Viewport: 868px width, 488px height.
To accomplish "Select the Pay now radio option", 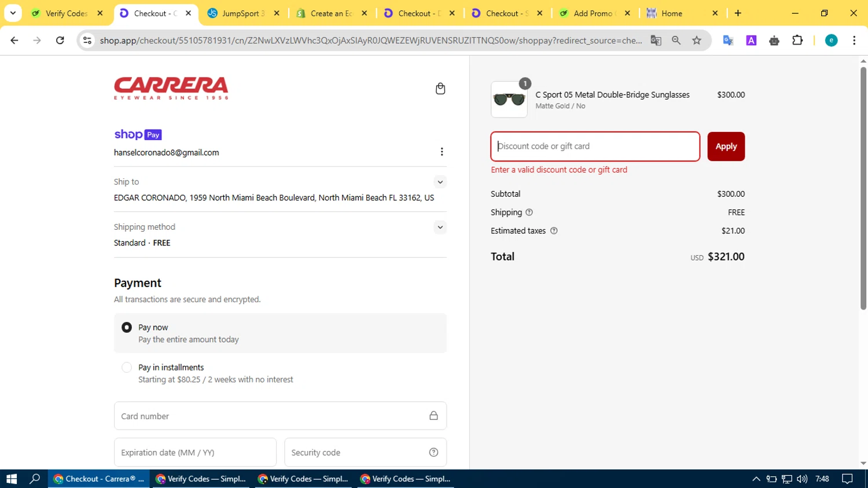I will coord(127,328).
